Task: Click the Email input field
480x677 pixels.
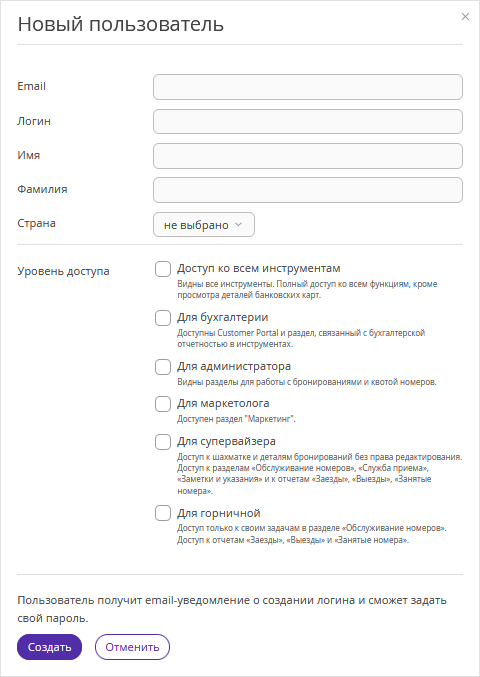Action: [308, 87]
